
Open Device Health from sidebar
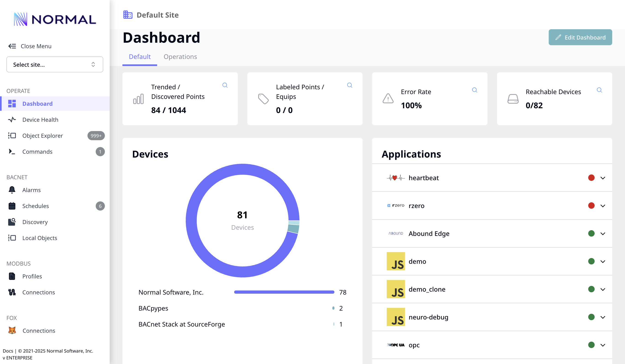[x=40, y=120]
